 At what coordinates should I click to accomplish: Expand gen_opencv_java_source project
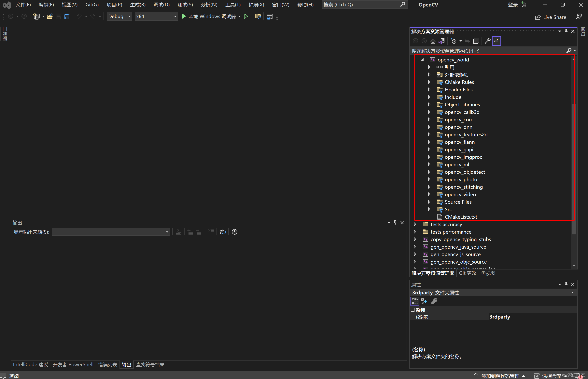pos(415,247)
